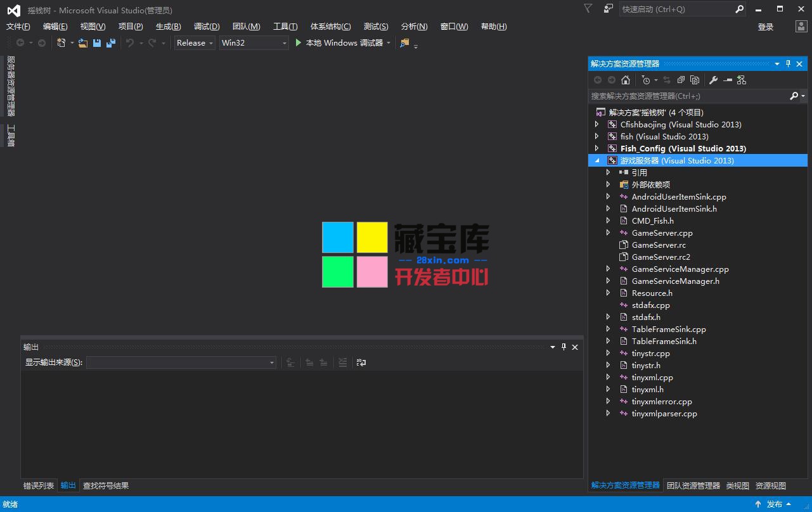The height and width of the screenshot is (512, 812).
Task: Switch to the 类视图 tab
Action: [738, 486]
